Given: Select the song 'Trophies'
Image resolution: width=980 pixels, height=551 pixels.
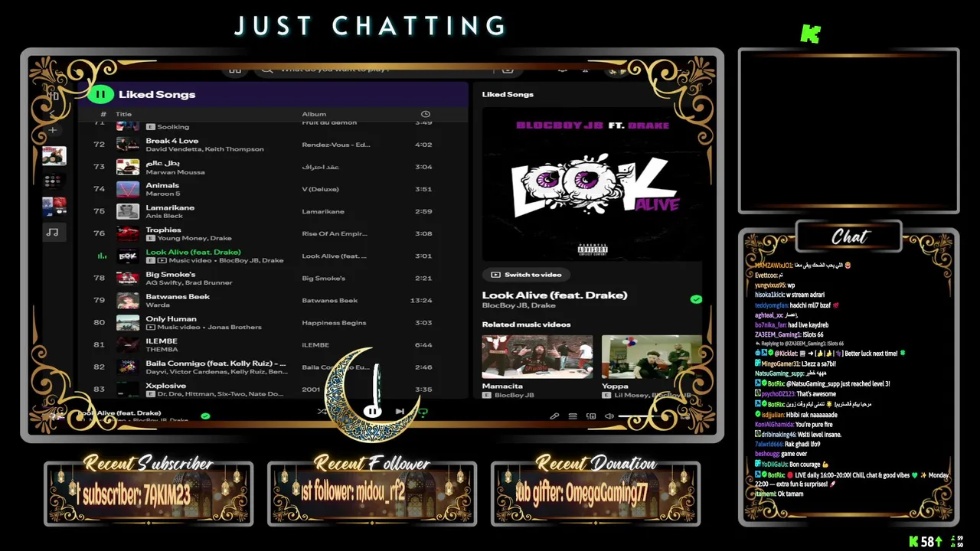Looking at the screenshot, I should pyautogui.click(x=164, y=230).
